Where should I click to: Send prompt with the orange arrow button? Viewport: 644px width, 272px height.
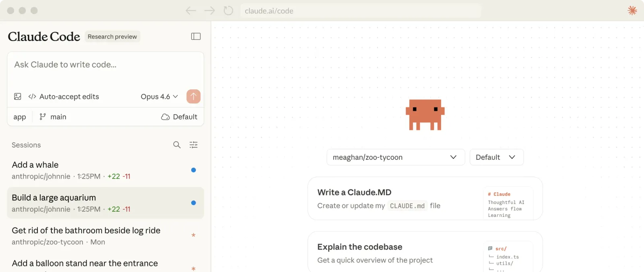(x=194, y=97)
